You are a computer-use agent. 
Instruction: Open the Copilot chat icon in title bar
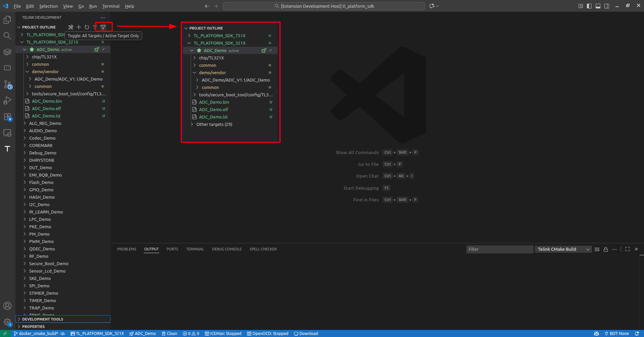tap(432, 6)
